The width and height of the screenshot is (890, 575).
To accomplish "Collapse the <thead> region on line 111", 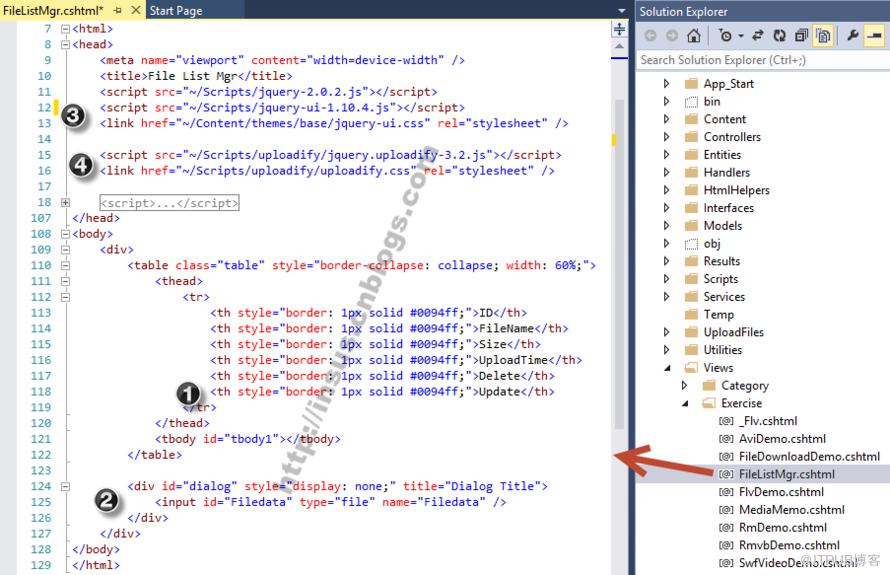I will tap(65, 281).
